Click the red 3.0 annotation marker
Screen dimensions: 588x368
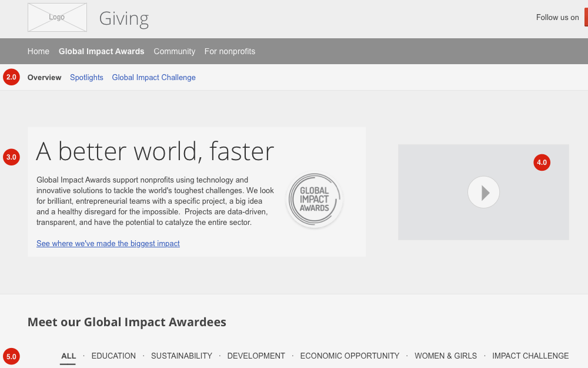pyautogui.click(x=11, y=157)
